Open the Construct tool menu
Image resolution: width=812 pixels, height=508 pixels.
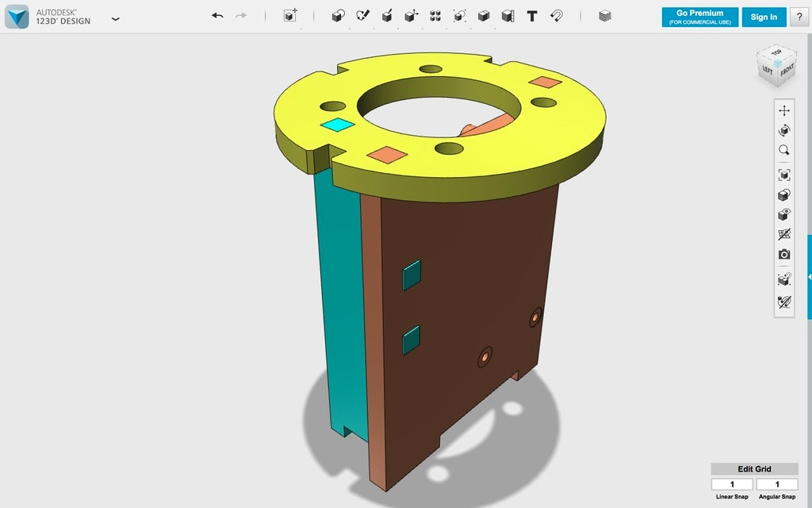coord(387,16)
